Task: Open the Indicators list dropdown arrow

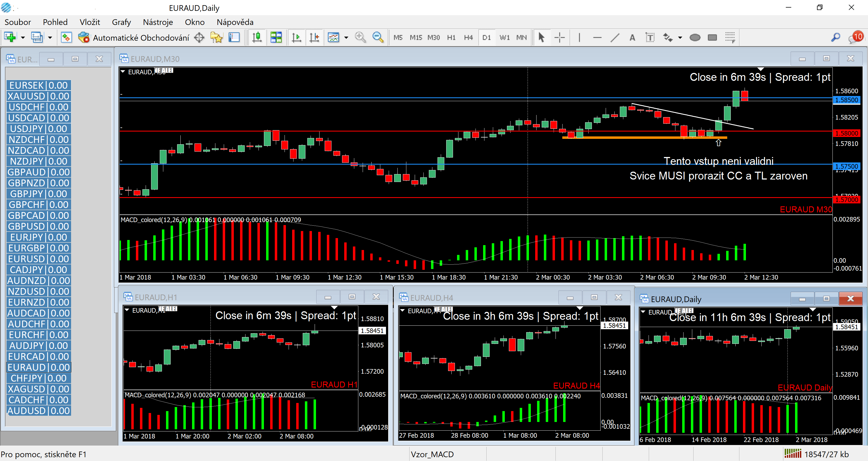Action: point(346,37)
